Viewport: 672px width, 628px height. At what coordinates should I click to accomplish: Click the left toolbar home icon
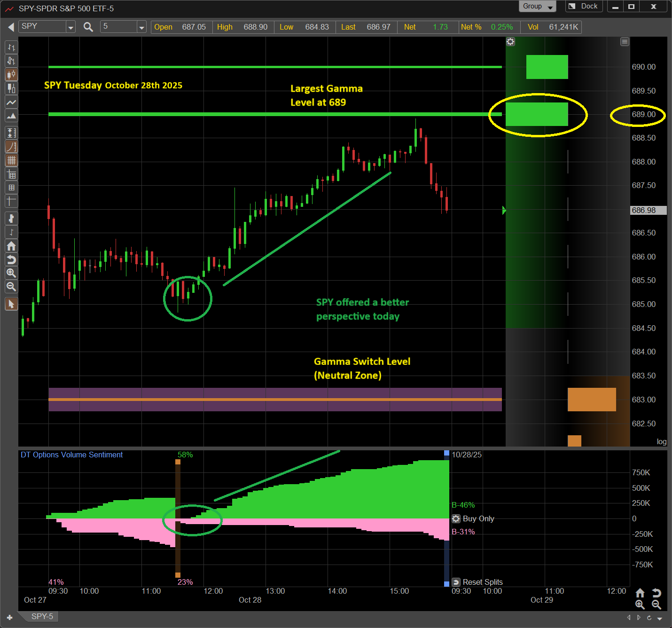[x=11, y=246]
